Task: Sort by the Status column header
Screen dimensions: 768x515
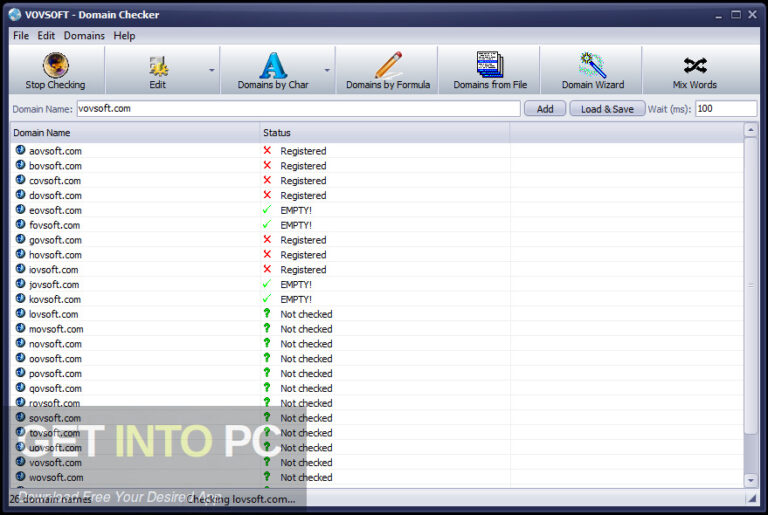Action: (x=384, y=133)
